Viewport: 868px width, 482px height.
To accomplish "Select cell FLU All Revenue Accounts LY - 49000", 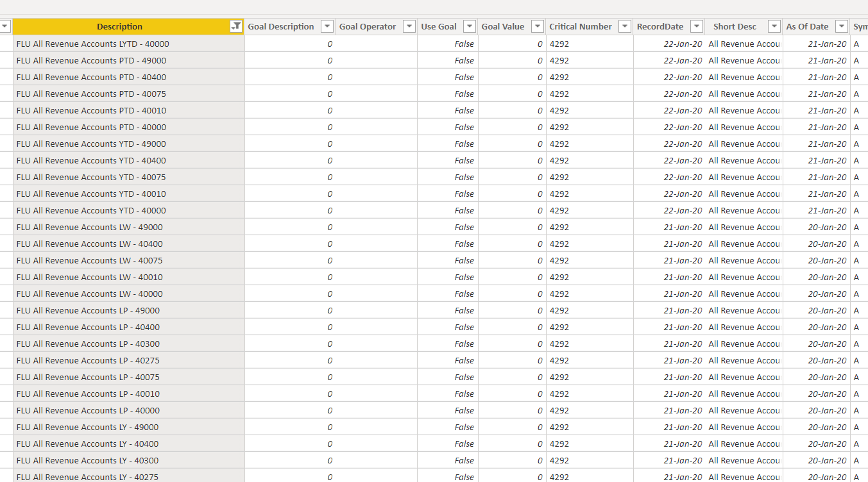I will pyautogui.click(x=128, y=427).
